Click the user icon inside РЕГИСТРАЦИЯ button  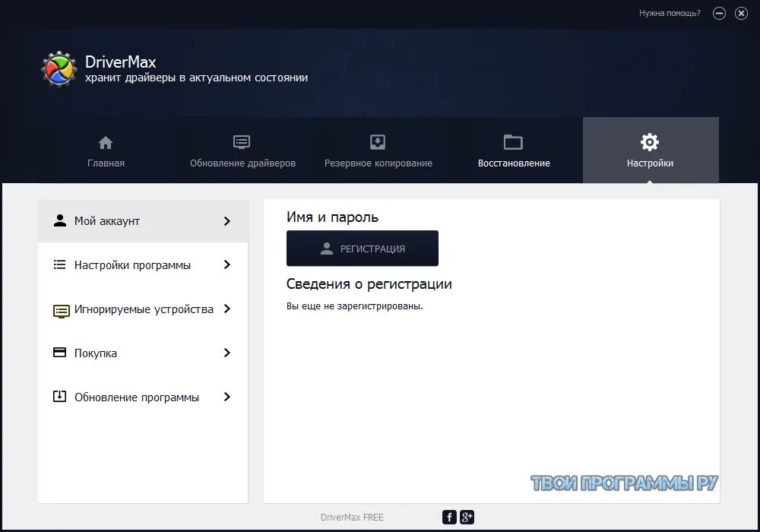[327, 248]
